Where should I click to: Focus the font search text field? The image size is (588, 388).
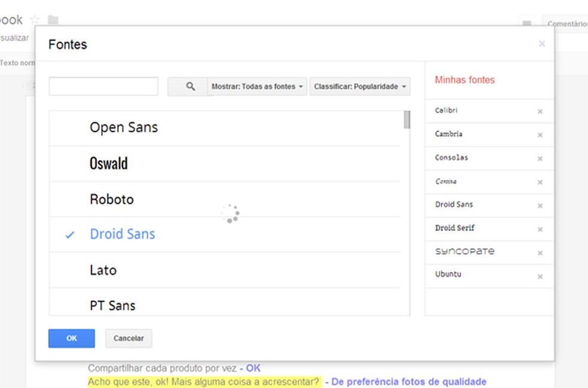tap(103, 87)
